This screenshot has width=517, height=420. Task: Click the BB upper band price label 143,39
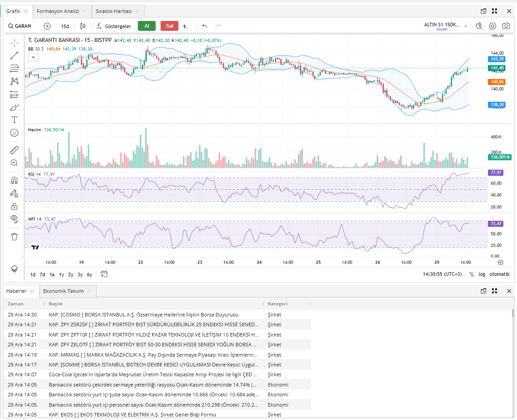pyautogui.click(x=497, y=59)
